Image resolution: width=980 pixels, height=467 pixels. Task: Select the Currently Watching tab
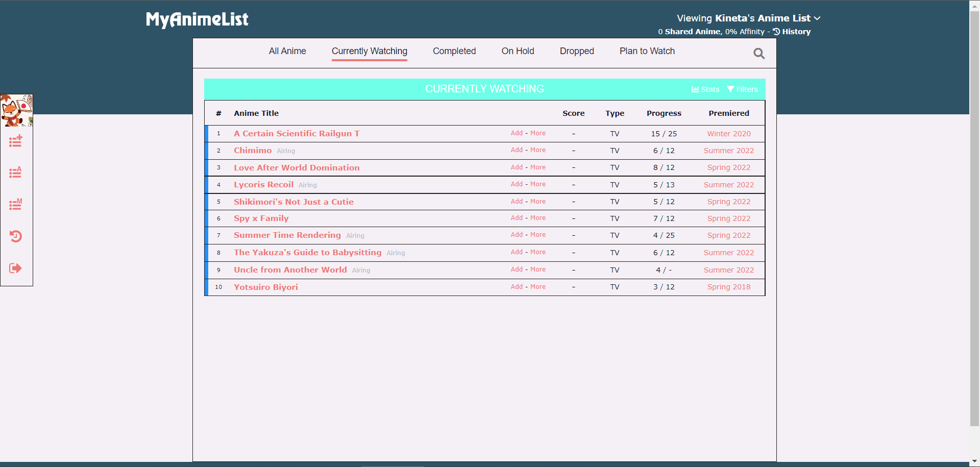click(370, 51)
